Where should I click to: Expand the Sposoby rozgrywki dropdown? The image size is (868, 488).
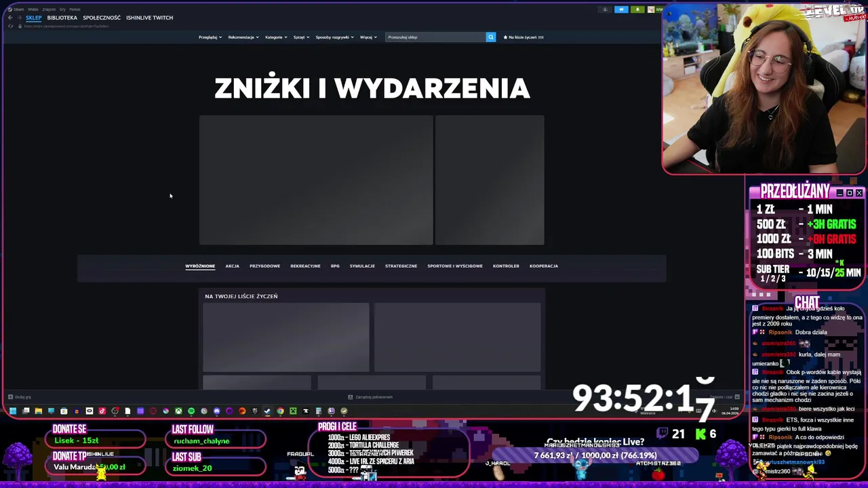point(334,37)
